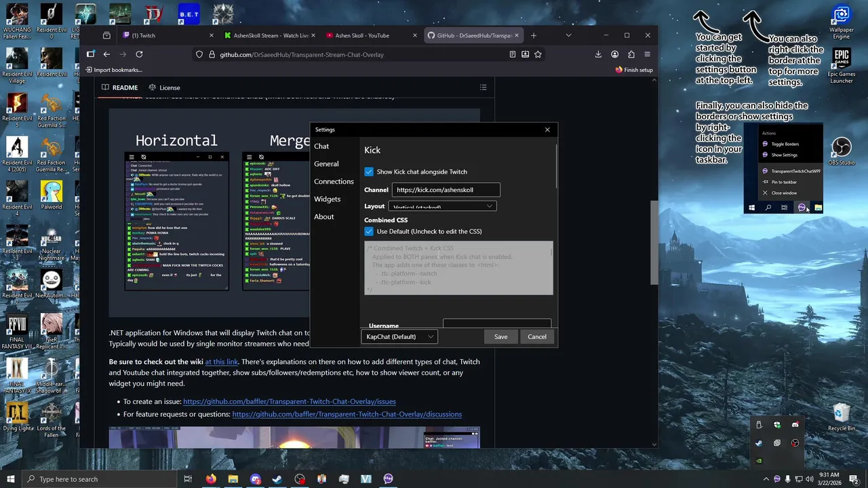Click the site padlock icon

coord(212,54)
